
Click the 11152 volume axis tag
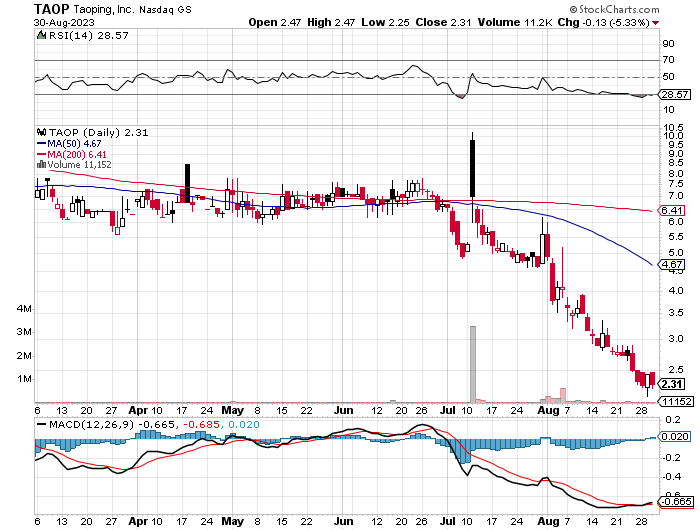click(676, 401)
